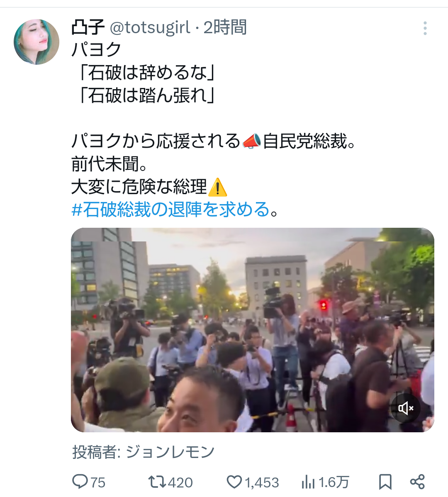Unmute the video with the speaker icon
This screenshot has height=497, width=448.
(x=406, y=408)
